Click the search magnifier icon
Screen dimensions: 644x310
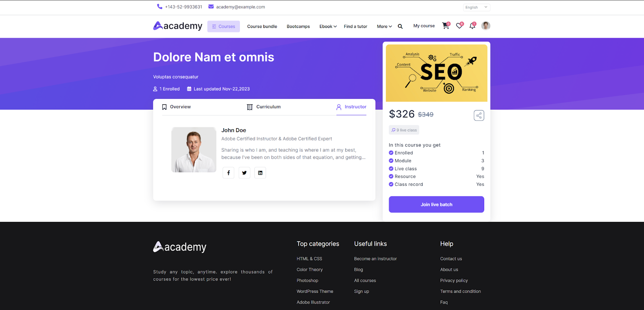coord(400,27)
